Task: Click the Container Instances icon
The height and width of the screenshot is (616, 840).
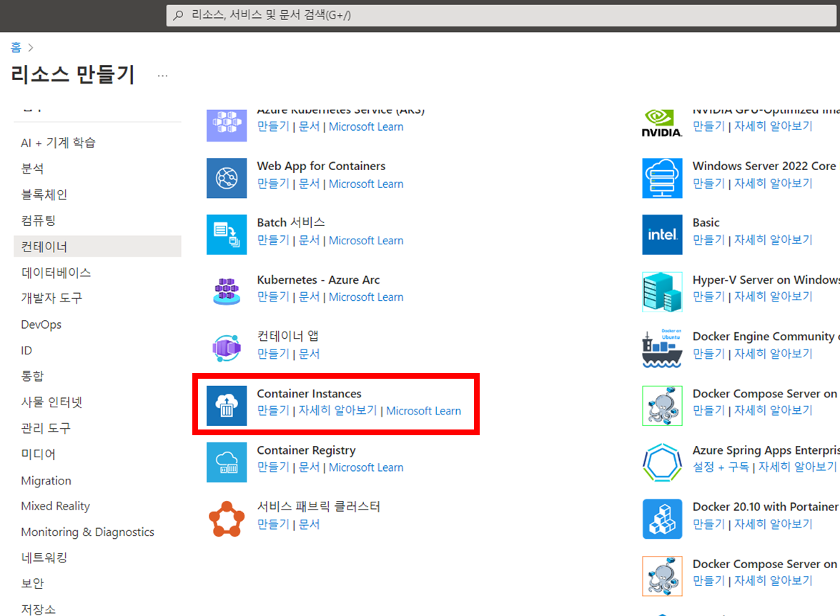Action: (x=227, y=405)
